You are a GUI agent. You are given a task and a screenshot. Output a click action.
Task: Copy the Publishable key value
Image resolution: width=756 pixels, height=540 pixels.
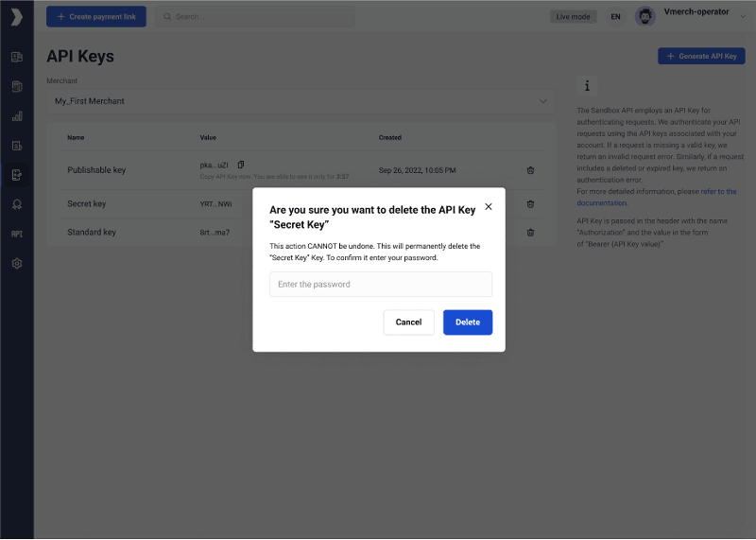pos(241,165)
